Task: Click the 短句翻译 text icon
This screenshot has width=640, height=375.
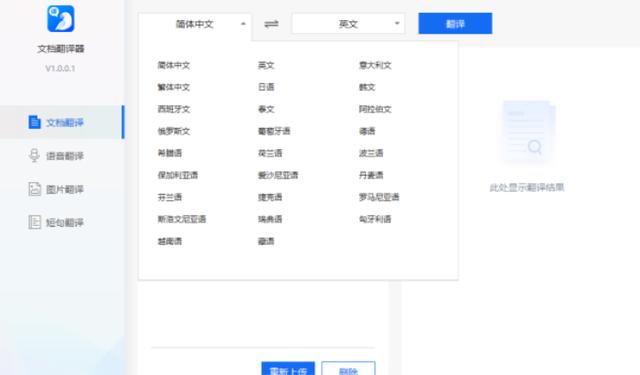Action: tap(35, 222)
